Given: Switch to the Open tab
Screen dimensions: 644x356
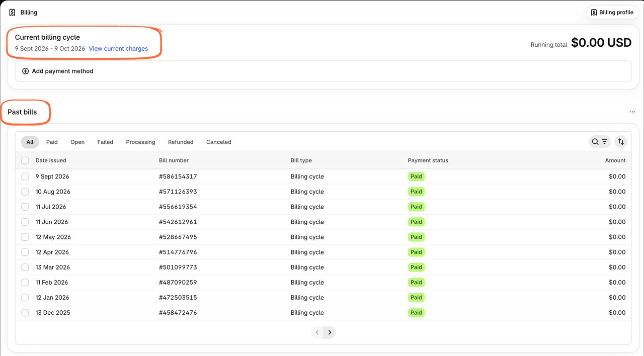Looking at the screenshot, I should (77, 142).
